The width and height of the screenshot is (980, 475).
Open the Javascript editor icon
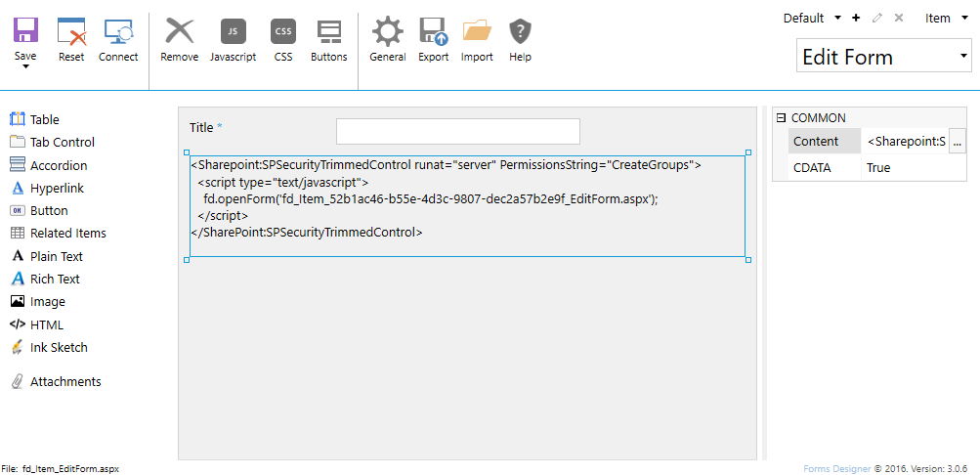[x=234, y=31]
